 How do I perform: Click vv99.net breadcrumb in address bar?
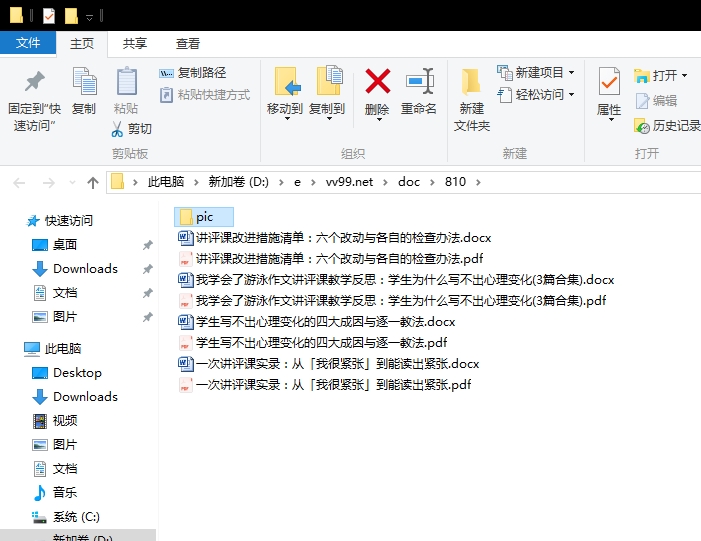349,182
